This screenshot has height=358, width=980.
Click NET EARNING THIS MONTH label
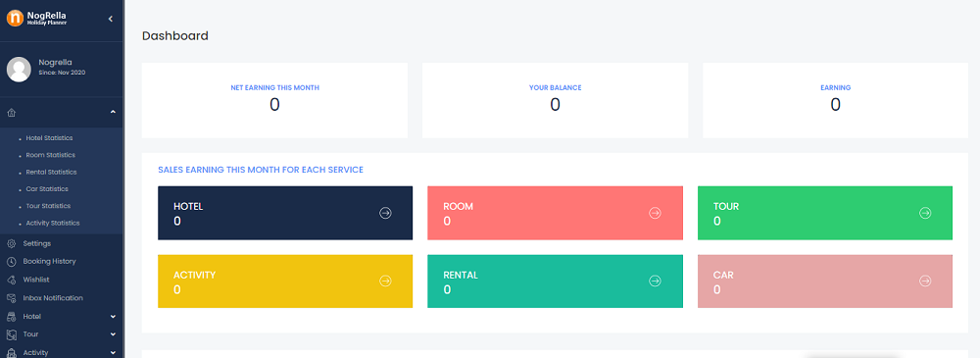point(275,87)
